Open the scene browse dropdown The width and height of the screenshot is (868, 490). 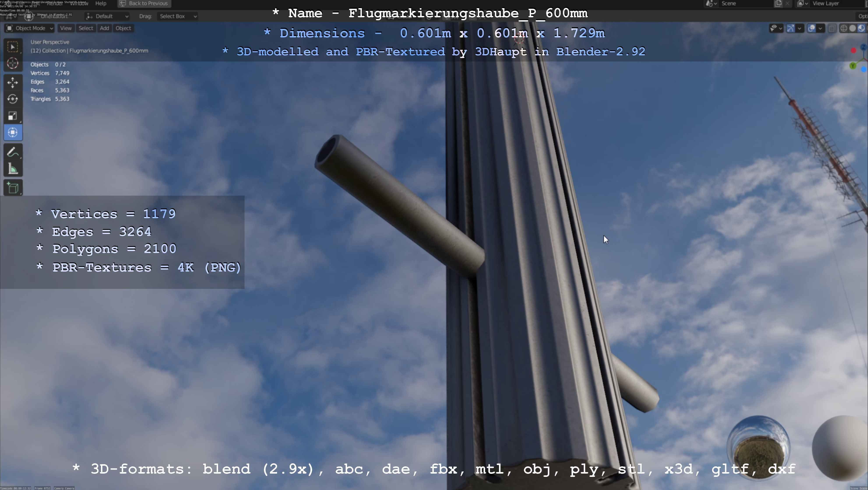[711, 3]
